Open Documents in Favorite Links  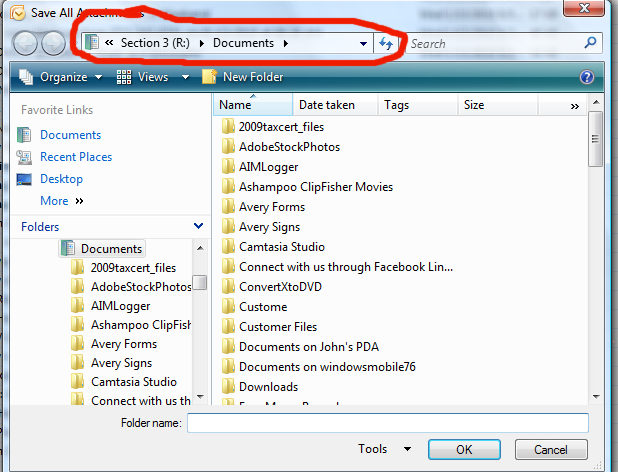pos(70,135)
